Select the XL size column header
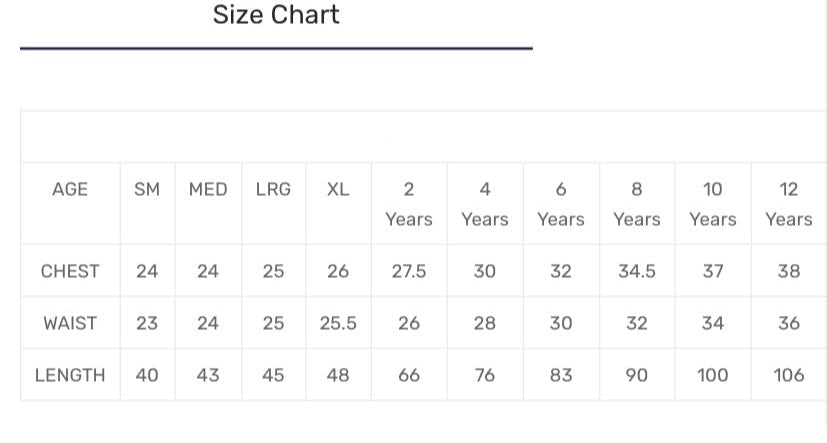The image size is (827, 443). (x=338, y=189)
